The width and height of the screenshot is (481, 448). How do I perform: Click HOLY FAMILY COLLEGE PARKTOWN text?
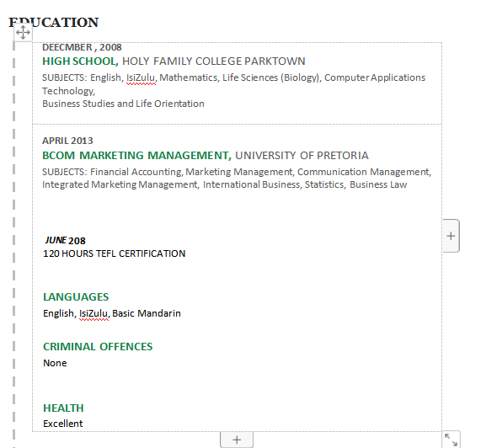[x=214, y=61]
